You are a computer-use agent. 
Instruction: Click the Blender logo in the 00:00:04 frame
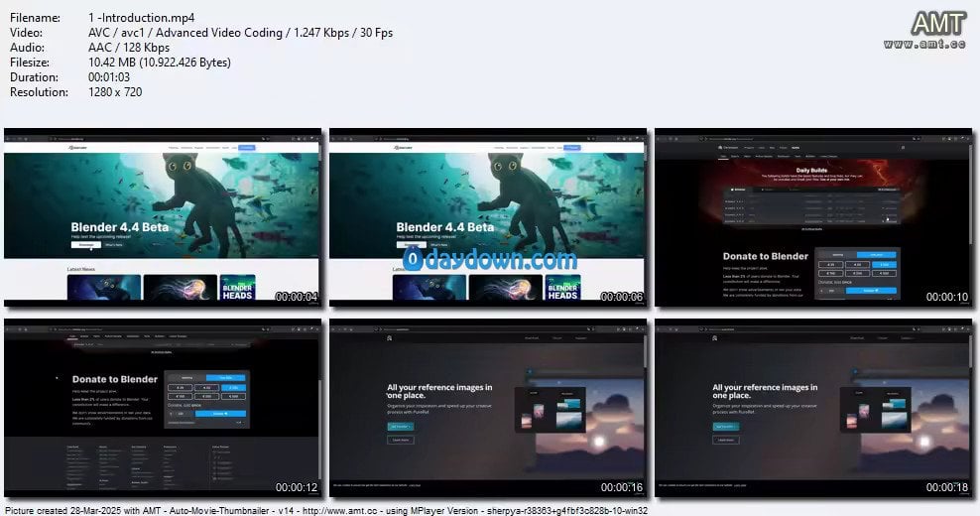pos(78,148)
